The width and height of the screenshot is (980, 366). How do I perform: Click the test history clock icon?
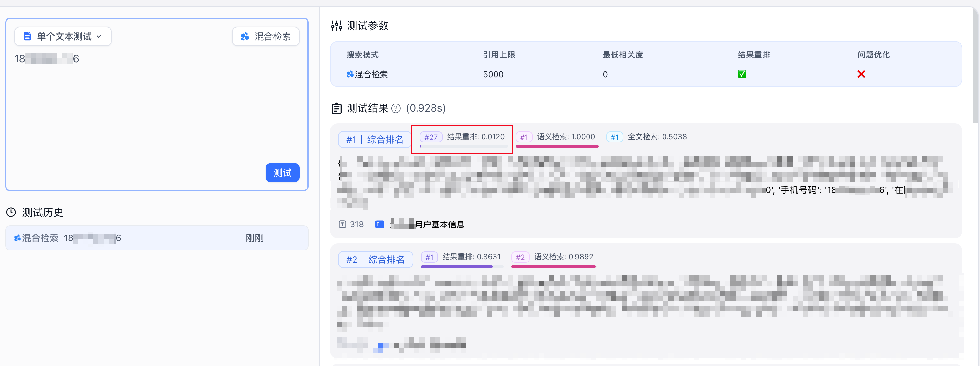[11, 212]
